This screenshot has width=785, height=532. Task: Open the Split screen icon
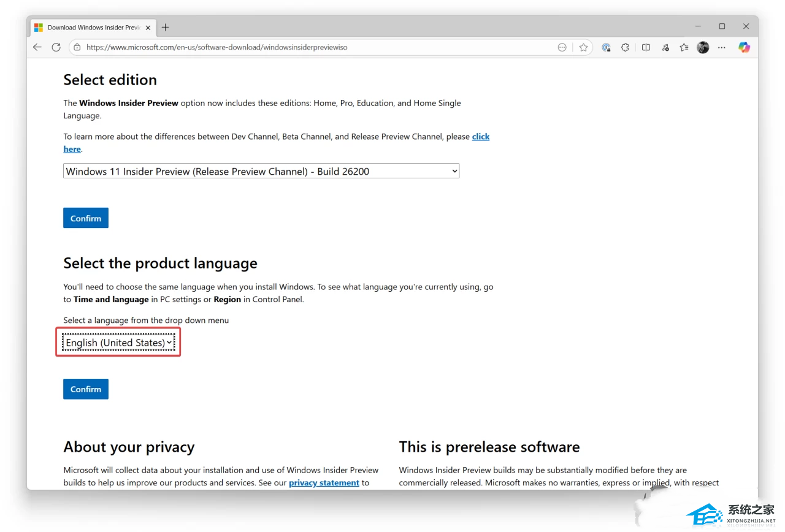[x=646, y=47]
